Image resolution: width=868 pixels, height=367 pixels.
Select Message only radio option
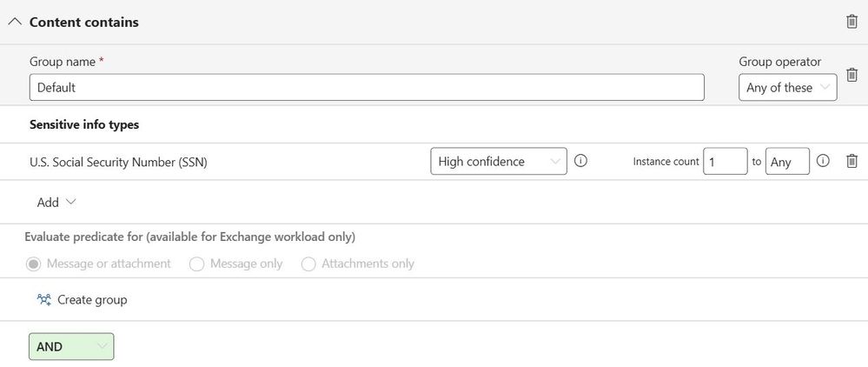pyautogui.click(x=196, y=264)
